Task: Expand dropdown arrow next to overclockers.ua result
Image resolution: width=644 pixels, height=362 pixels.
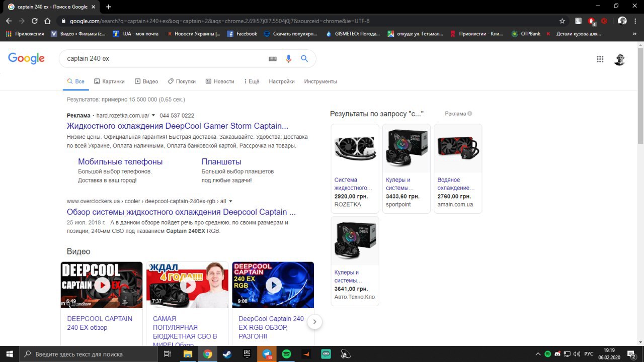Action: click(x=230, y=201)
